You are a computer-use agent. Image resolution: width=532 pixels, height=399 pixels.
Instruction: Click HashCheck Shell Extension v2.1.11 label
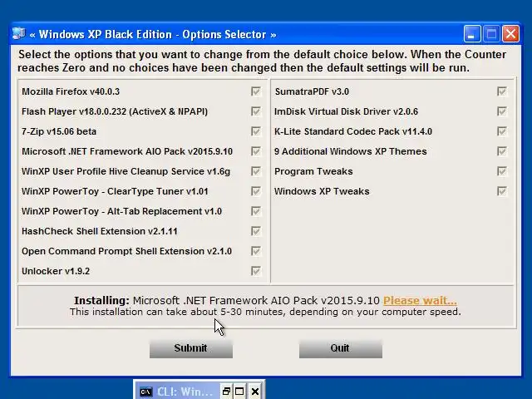point(100,231)
